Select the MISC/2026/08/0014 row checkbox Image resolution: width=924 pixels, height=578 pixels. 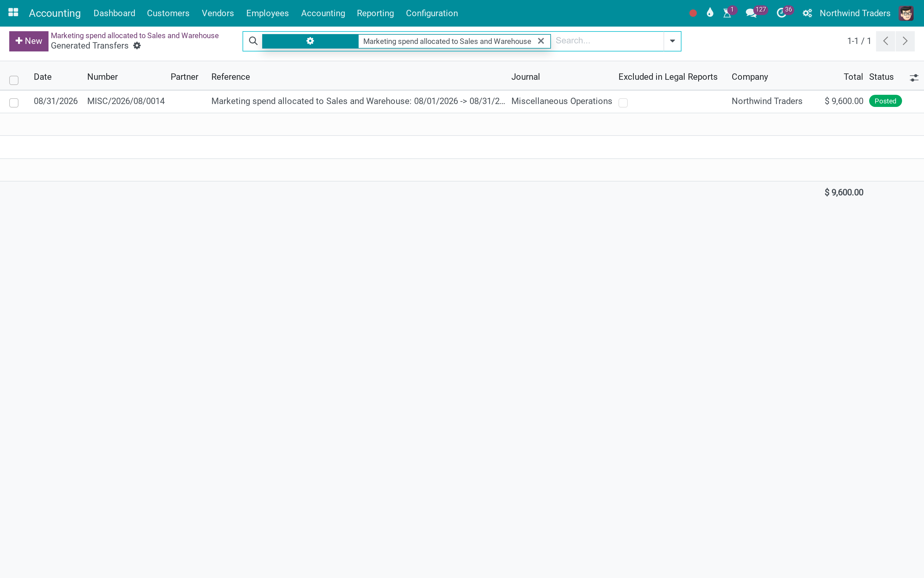click(14, 102)
